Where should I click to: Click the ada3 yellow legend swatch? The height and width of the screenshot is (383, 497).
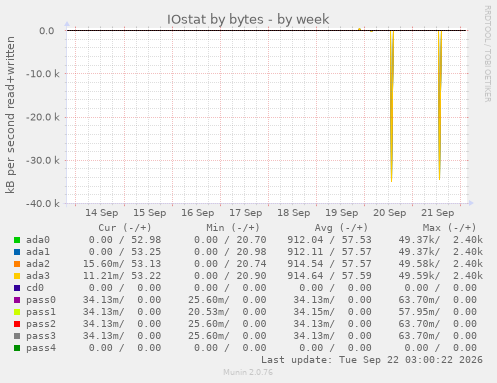click(17, 276)
